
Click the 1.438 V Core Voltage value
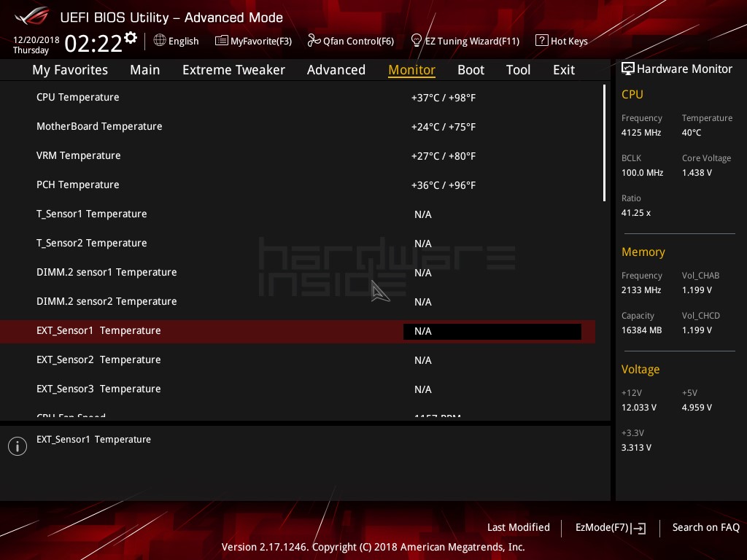point(697,173)
